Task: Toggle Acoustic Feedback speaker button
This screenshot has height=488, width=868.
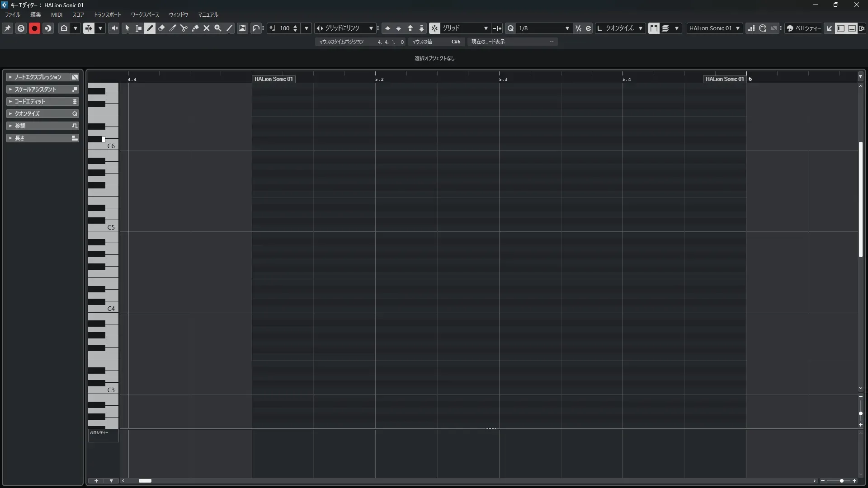Action: [x=114, y=28]
